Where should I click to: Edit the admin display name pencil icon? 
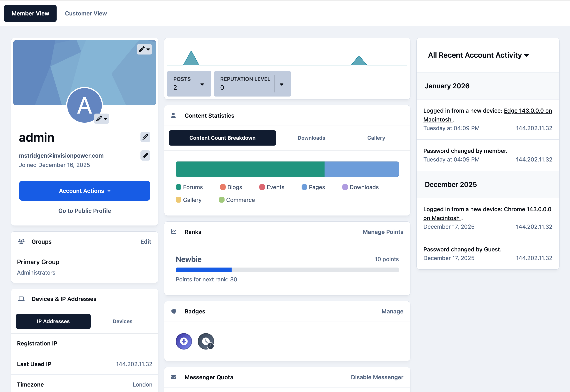[145, 137]
